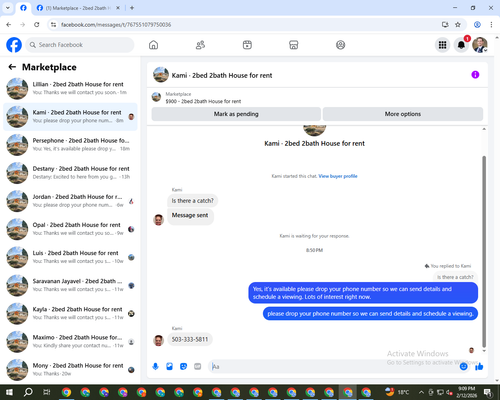Open the site information icon in address bar

(x=53, y=24)
